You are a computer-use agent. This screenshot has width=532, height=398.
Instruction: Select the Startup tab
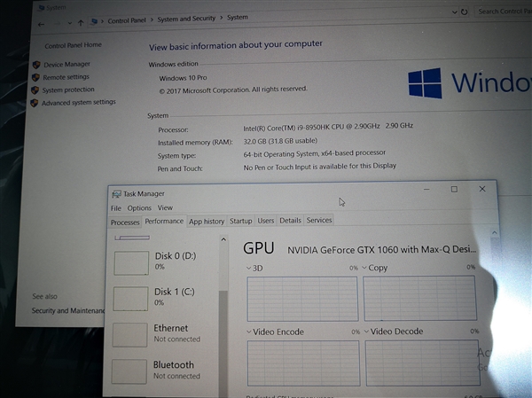pyautogui.click(x=240, y=221)
